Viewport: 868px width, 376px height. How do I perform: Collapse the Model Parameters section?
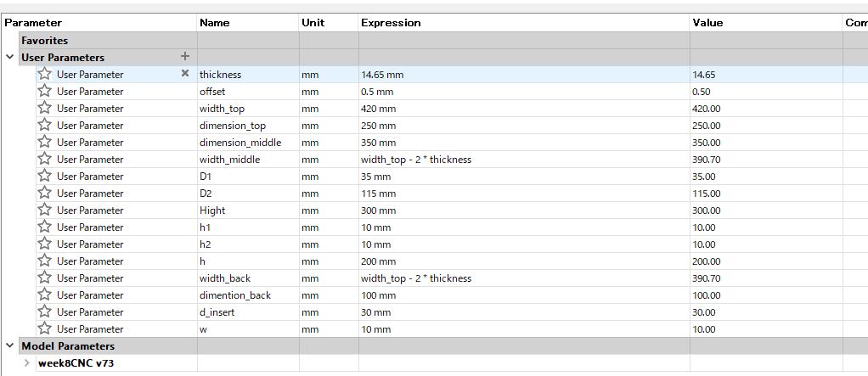coord(10,345)
